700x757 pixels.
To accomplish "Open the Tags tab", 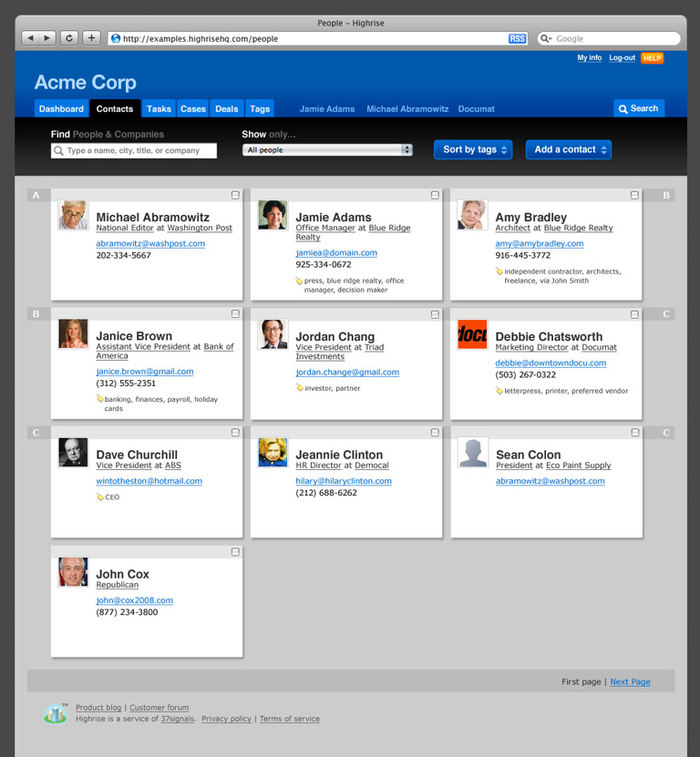I will point(260,108).
